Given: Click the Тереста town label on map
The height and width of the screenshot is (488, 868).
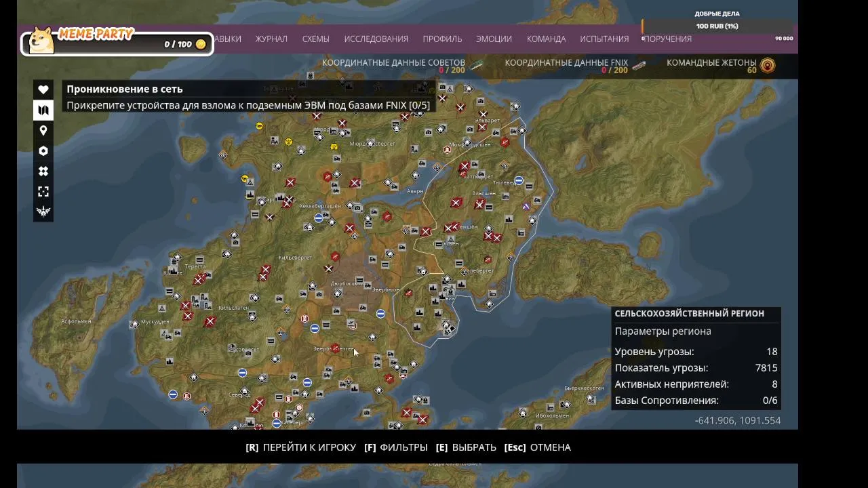Looking at the screenshot, I should (195, 266).
